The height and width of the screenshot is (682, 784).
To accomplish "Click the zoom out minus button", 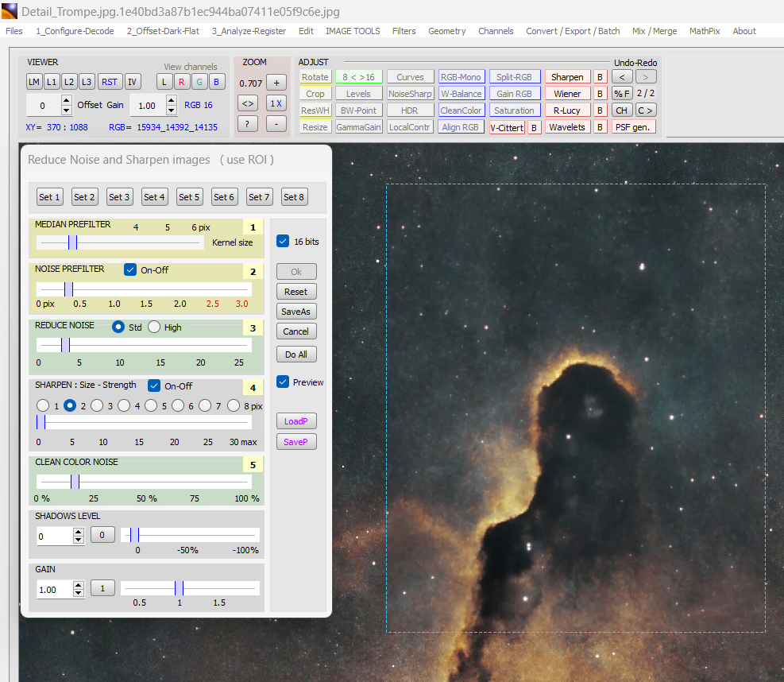I will click(276, 123).
